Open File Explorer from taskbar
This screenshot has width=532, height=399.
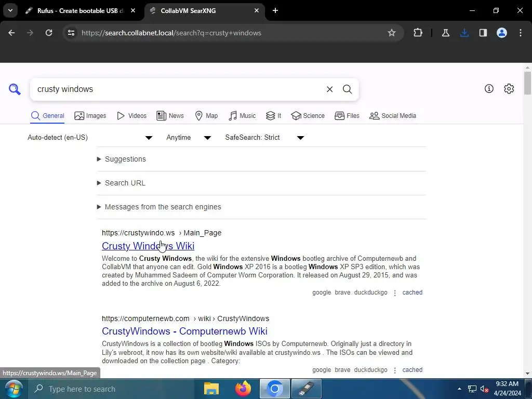pyautogui.click(x=211, y=389)
